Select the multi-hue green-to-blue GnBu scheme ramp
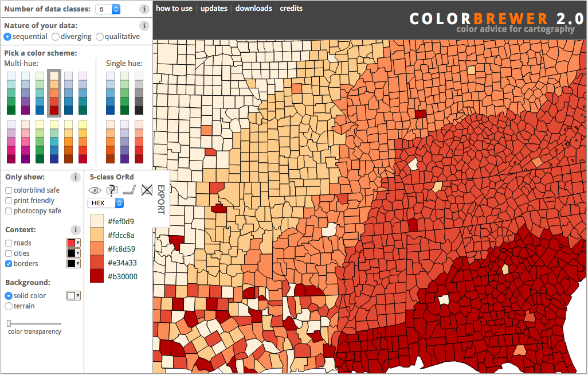Image resolution: width=588 pixels, height=375 pixels. 40,93
